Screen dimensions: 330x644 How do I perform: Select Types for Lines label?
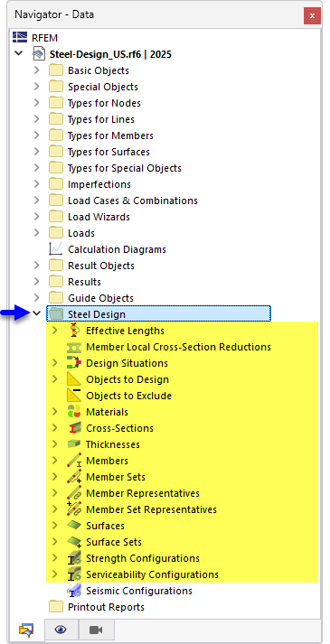tap(101, 119)
